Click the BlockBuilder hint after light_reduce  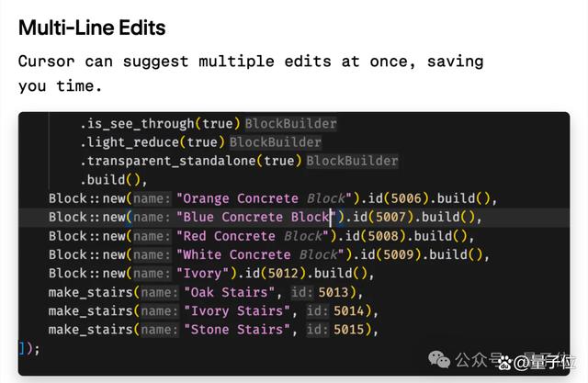276,142
